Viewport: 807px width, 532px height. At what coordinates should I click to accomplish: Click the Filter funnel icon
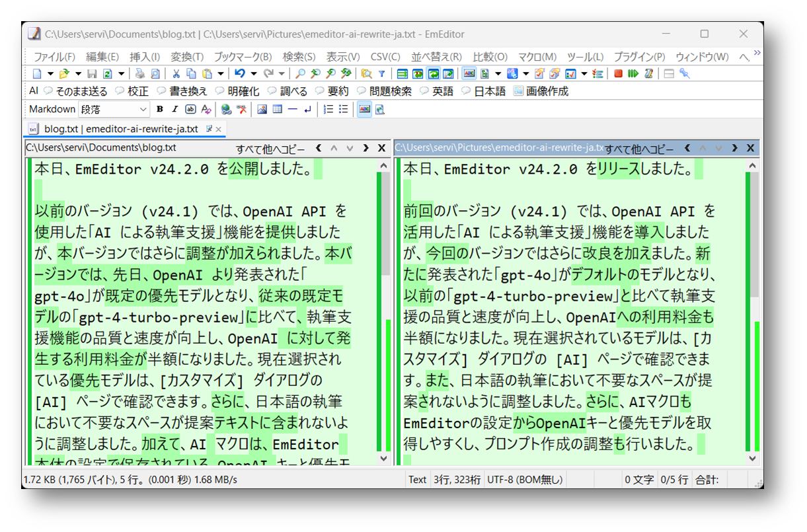381,74
